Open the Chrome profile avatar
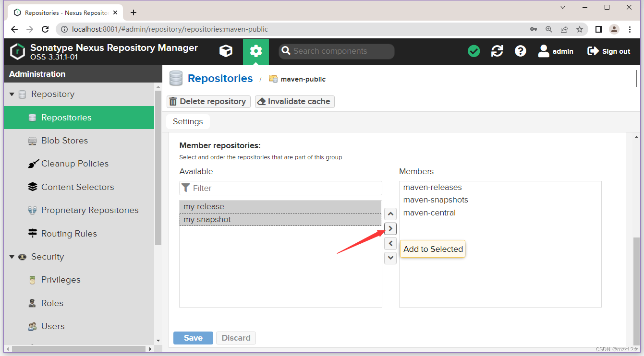 [614, 29]
